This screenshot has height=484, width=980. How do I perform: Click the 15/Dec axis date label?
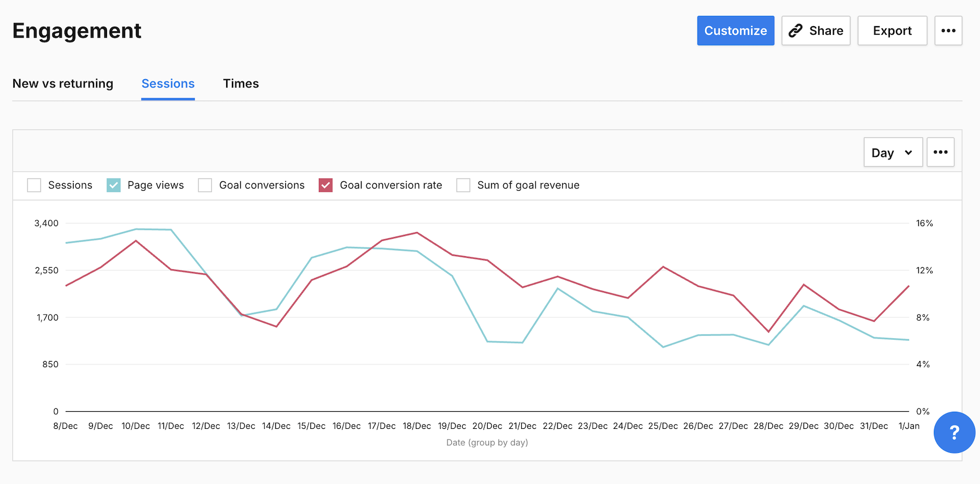coord(311,426)
